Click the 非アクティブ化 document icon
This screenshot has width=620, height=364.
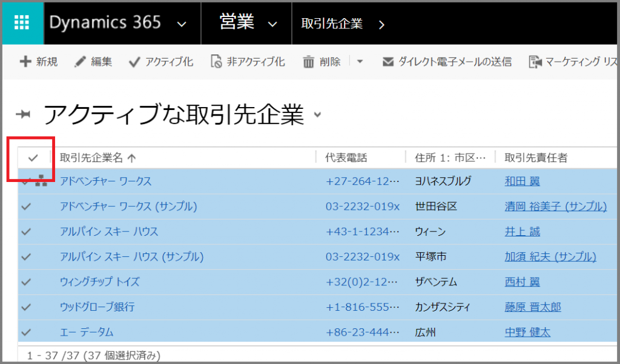tap(216, 62)
